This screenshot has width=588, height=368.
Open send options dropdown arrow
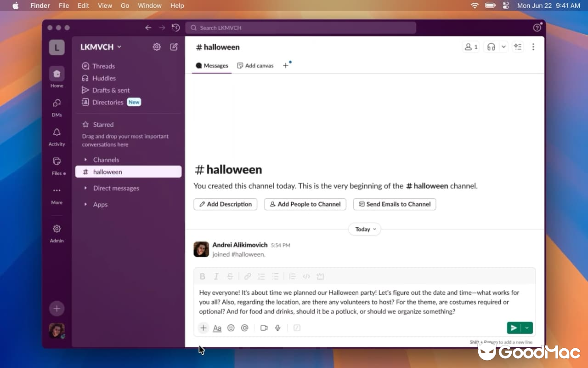click(x=527, y=328)
